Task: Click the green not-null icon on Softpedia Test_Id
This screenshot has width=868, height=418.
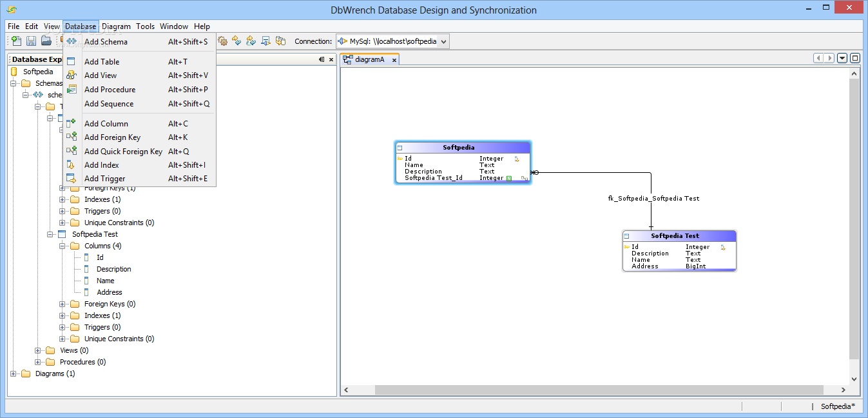Action: 509,178
